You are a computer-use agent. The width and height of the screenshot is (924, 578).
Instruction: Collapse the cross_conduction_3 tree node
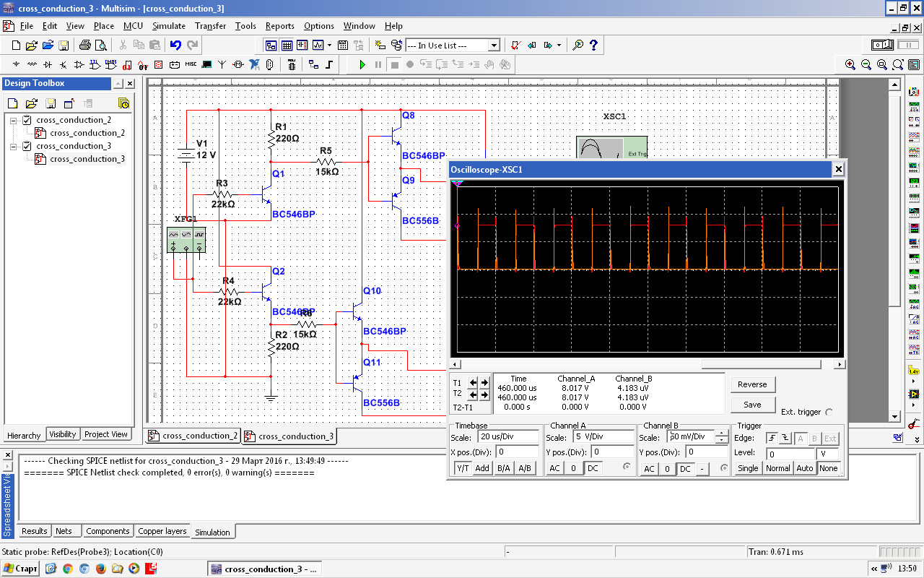coord(14,146)
